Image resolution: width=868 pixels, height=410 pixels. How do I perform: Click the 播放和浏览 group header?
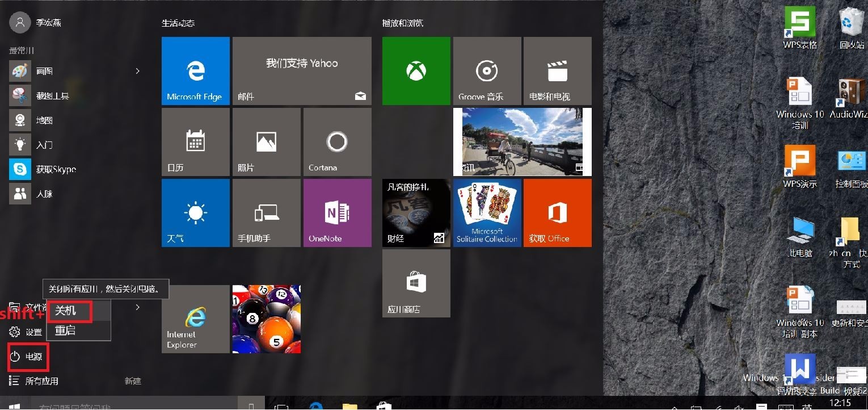pyautogui.click(x=403, y=23)
